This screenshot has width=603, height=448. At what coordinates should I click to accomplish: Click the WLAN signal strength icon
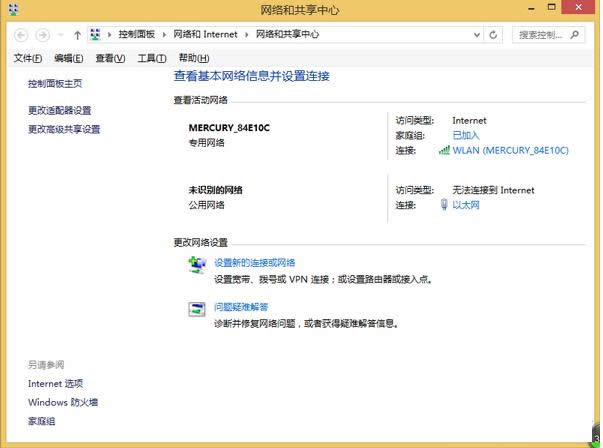[444, 150]
